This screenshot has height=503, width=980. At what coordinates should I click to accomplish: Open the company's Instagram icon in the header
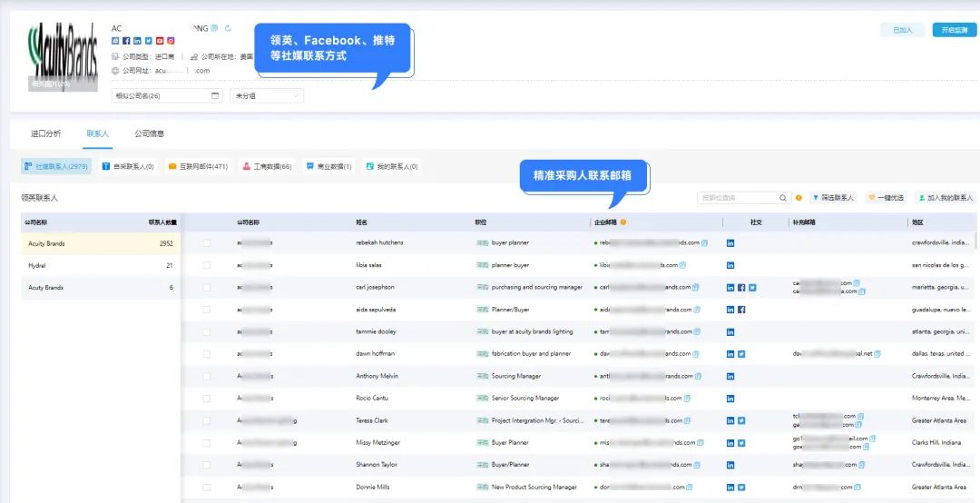pos(171,41)
